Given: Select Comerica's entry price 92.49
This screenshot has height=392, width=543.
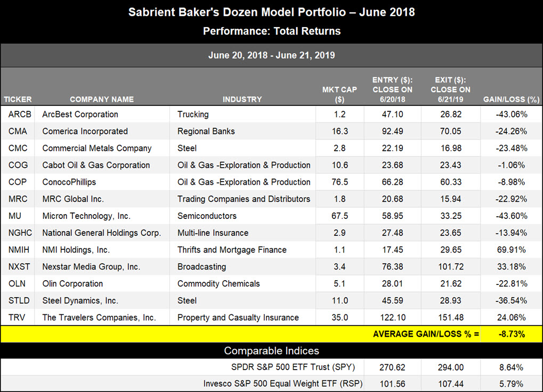Looking at the screenshot, I should [392, 131].
